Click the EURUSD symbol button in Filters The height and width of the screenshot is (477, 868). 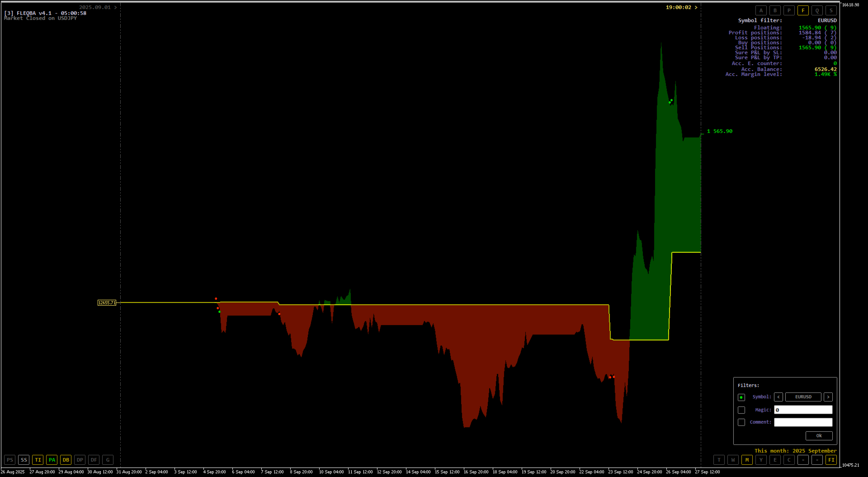[803, 397]
